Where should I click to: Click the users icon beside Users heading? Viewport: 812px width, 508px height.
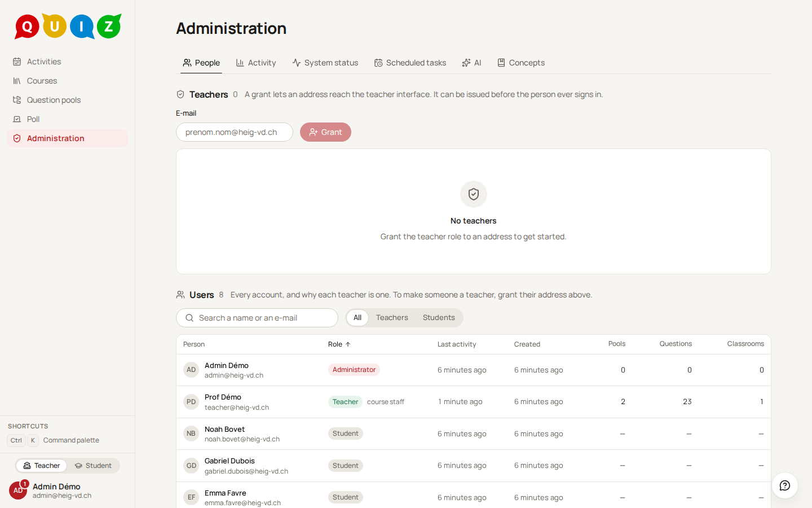pyautogui.click(x=180, y=295)
